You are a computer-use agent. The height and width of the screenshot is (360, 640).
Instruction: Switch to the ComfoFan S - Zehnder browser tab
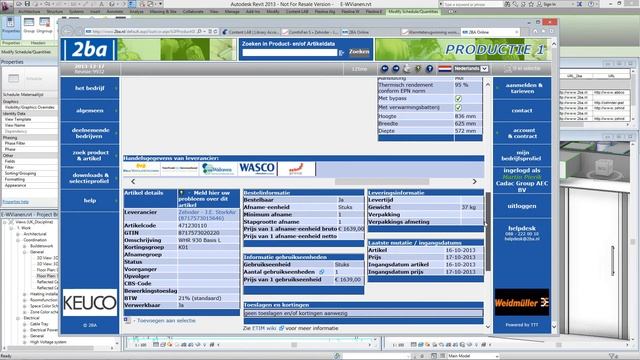click(310, 32)
